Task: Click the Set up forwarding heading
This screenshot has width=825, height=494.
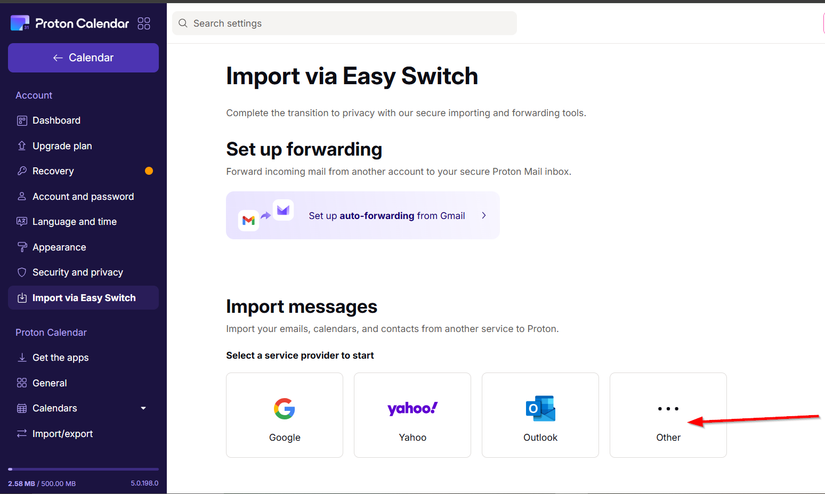Action: click(x=304, y=149)
